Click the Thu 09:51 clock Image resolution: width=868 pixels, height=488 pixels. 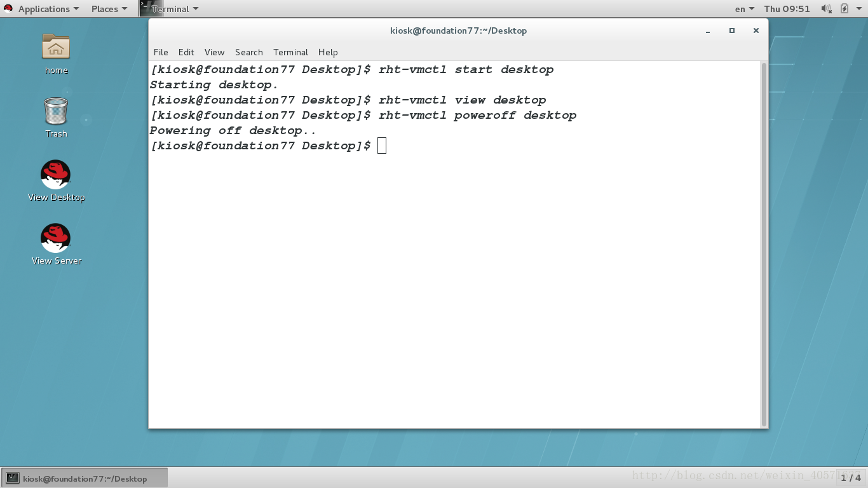tap(787, 9)
